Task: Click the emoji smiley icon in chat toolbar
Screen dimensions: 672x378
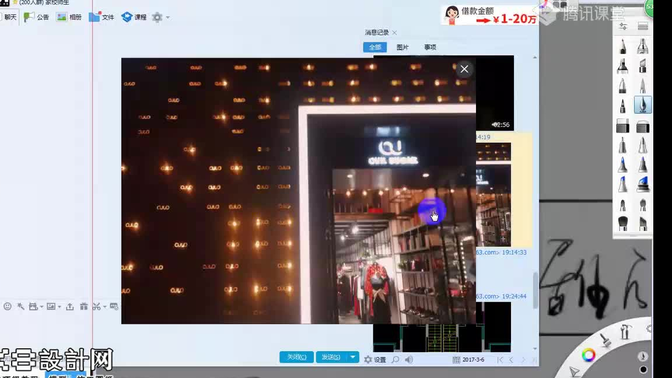Action: pyautogui.click(x=7, y=306)
